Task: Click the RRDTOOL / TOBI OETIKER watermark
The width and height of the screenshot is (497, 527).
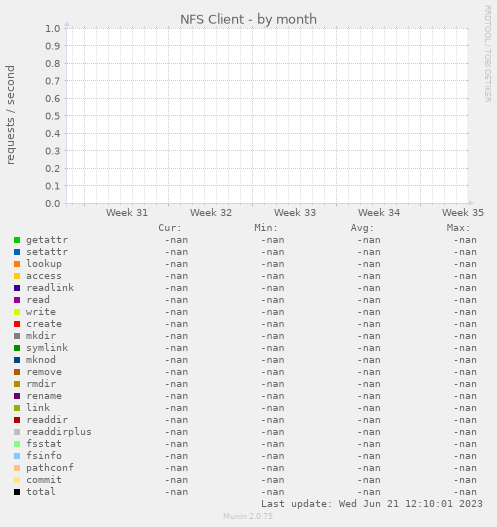Action: (x=488, y=54)
